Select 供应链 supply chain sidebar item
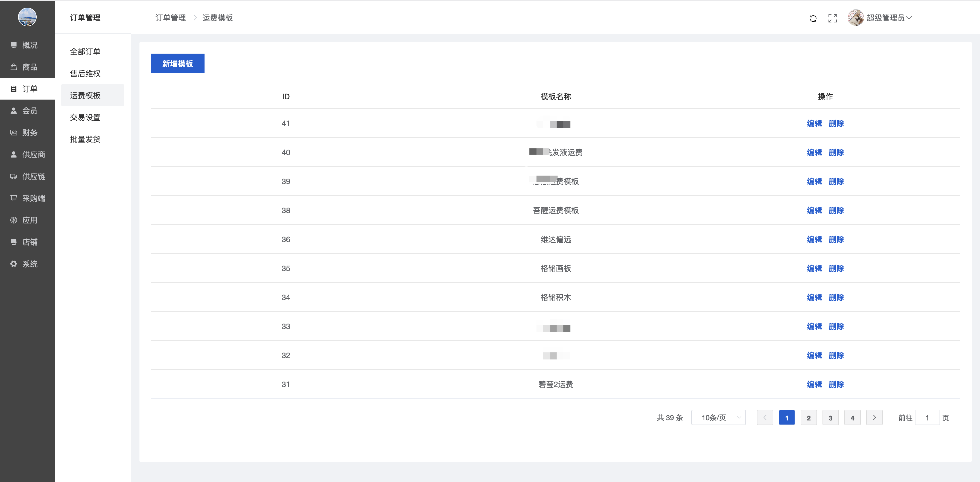 click(x=33, y=176)
